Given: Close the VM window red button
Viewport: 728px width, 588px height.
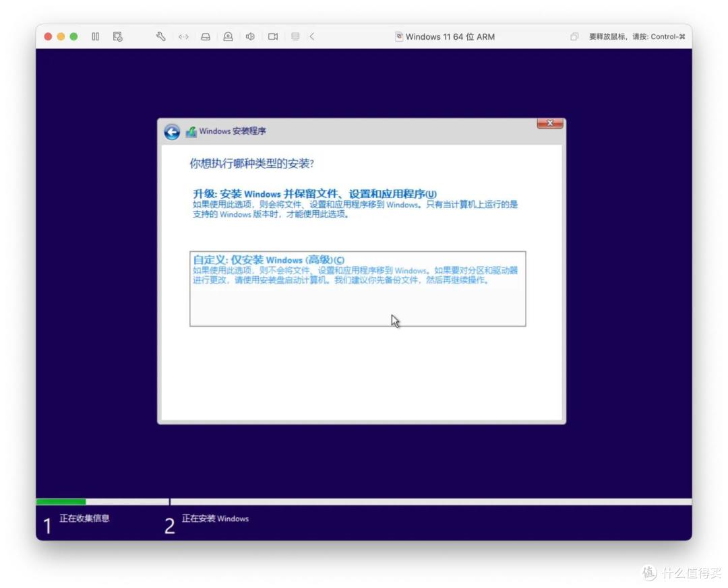Looking at the screenshot, I should (x=48, y=36).
